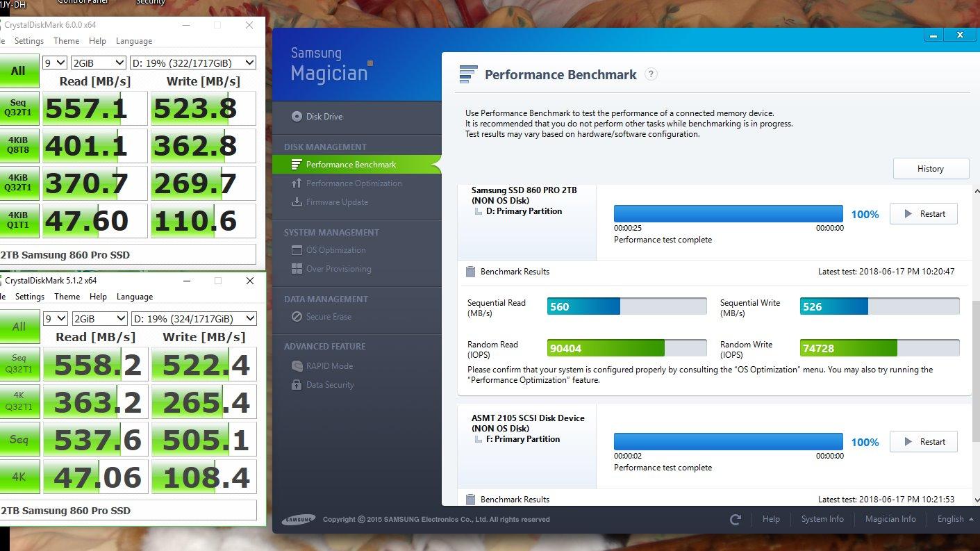Click the comment field in CrystalDiskMark 6.0.0
The height and width of the screenshot is (551, 980).
(128, 255)
